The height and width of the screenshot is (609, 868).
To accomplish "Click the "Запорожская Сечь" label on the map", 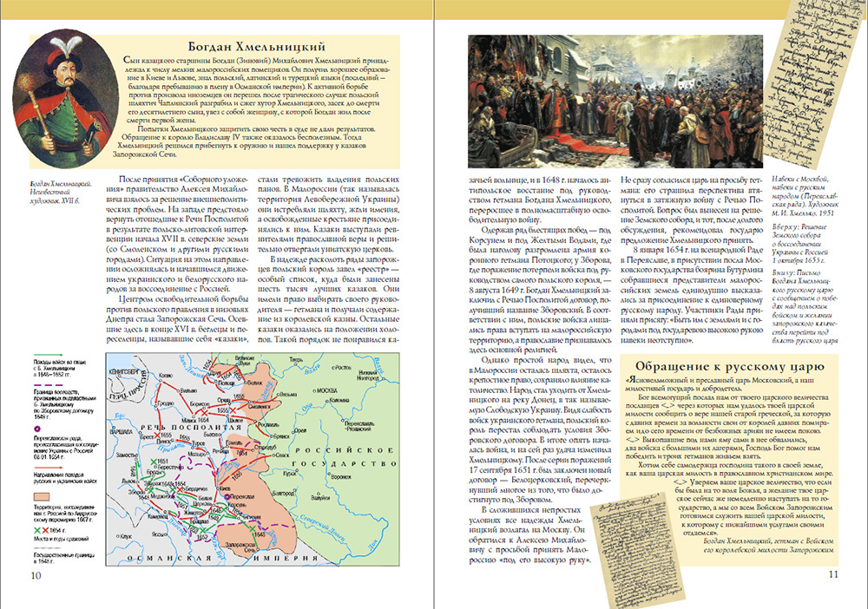I will (x=239, y=547).
